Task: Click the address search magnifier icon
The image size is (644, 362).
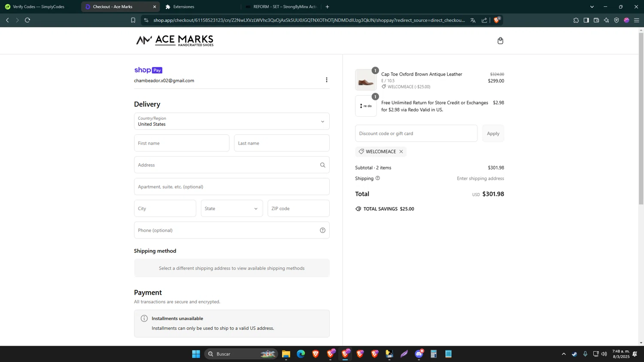Action: tap(322, 165)
